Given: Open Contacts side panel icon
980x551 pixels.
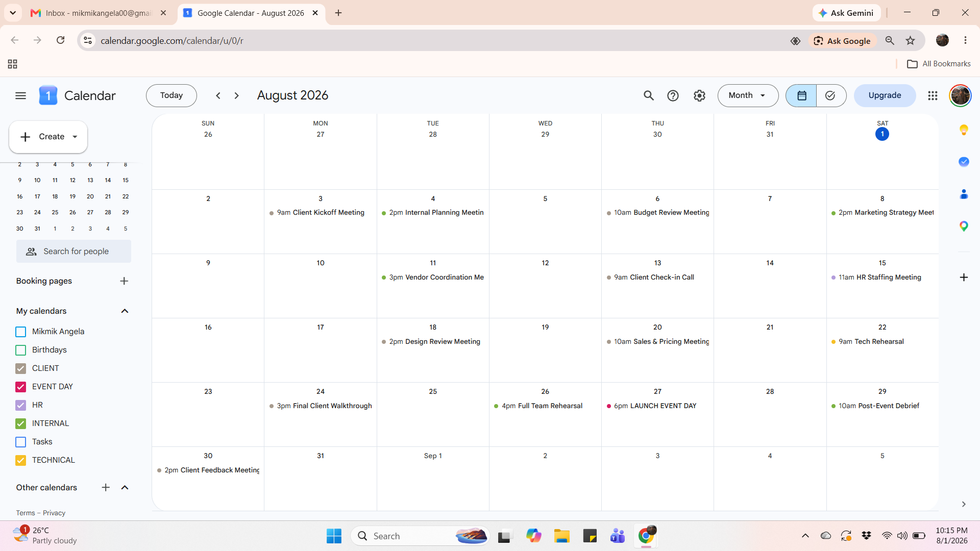Looking at the screenshot, I should (964, 194).
